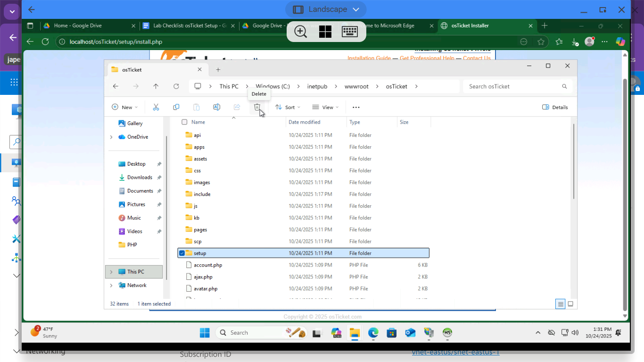Screen dimensions: 644x362
Task: Select the ajax.php file
Action: tap(303, 277)
